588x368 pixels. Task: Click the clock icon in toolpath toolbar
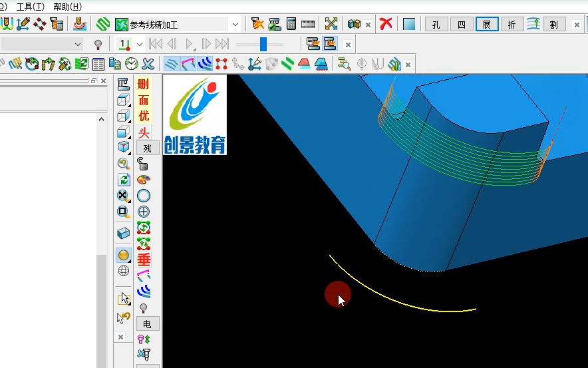click(131, 64)
